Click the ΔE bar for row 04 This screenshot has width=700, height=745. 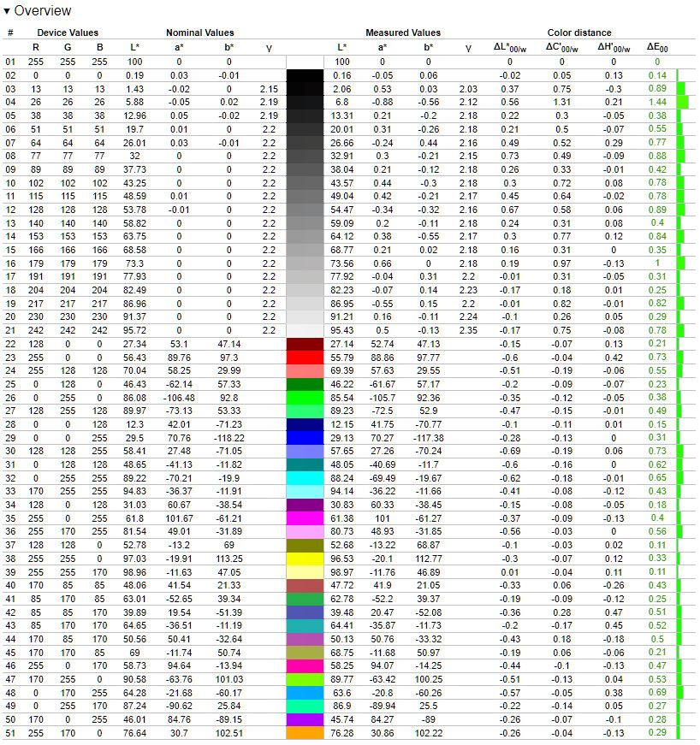682,102
